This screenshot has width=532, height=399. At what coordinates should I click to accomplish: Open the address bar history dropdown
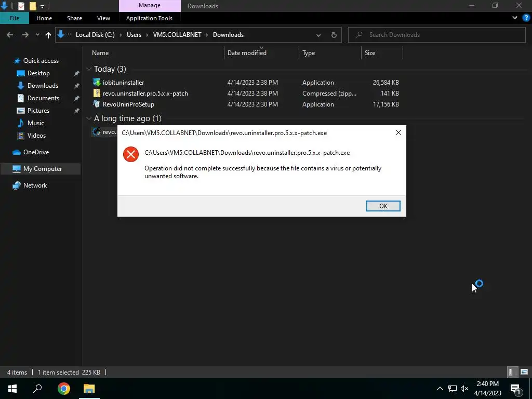pyautogui.click(x=318, y=35)
